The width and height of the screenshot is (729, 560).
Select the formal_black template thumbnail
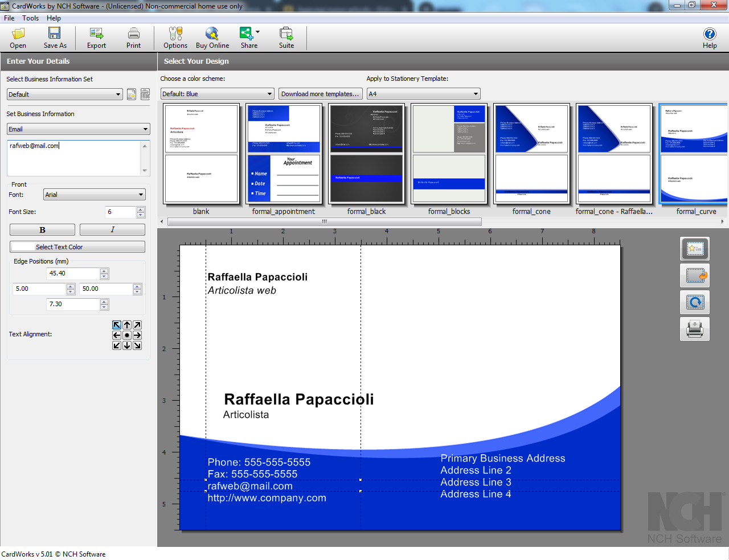[366, 154]
